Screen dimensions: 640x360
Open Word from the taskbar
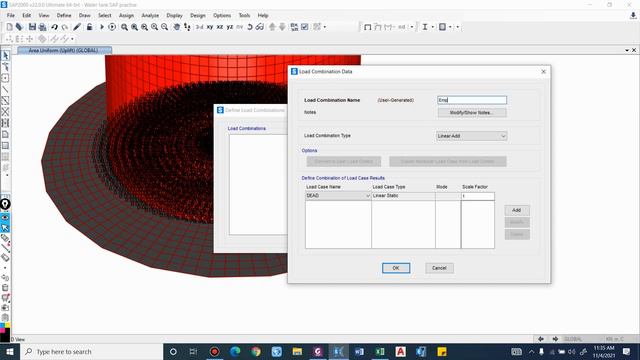click(359, 352)
